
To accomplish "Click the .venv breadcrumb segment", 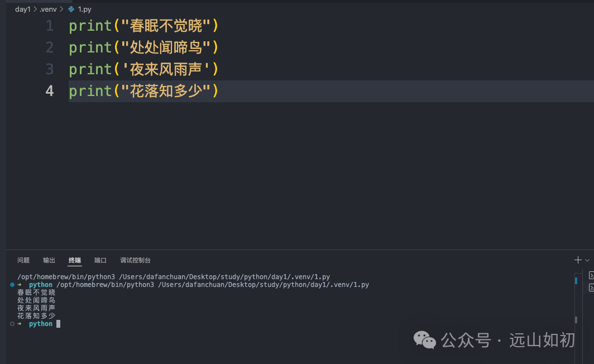I will coord(48,9).
